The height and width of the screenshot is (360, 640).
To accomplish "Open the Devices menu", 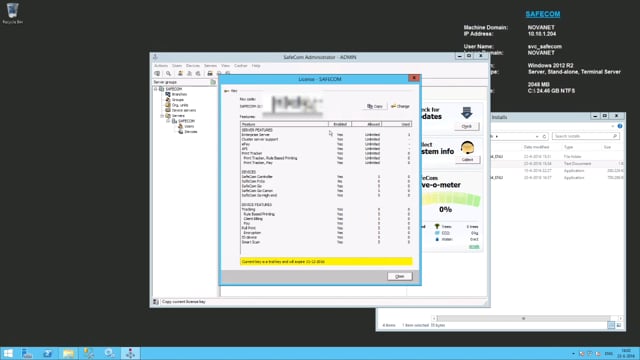I will click(x=193, y=66).
